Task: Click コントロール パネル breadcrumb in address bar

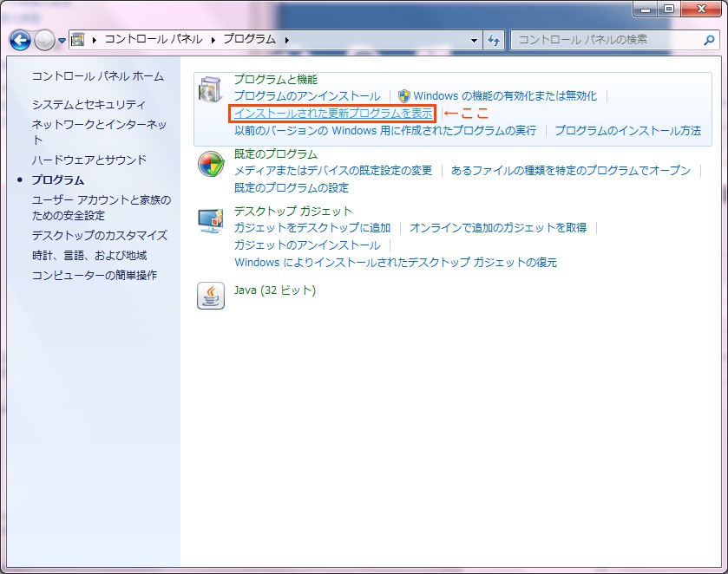Action: pos(154,39)
